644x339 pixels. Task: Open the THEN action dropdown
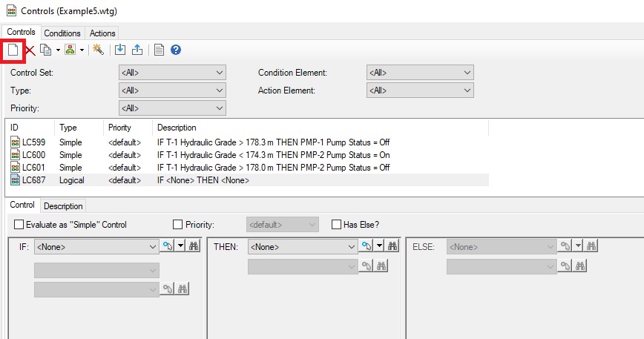(x=303, y=247)
